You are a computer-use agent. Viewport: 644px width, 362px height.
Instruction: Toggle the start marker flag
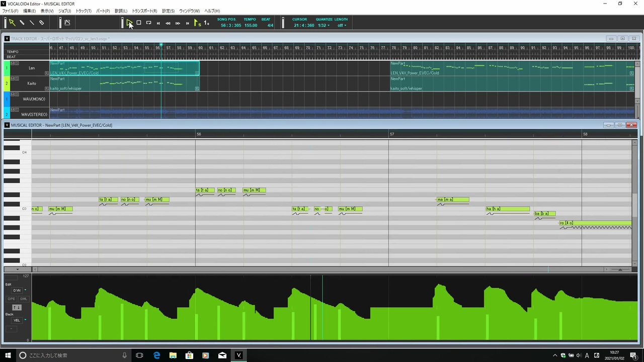[x=197, y=23]
